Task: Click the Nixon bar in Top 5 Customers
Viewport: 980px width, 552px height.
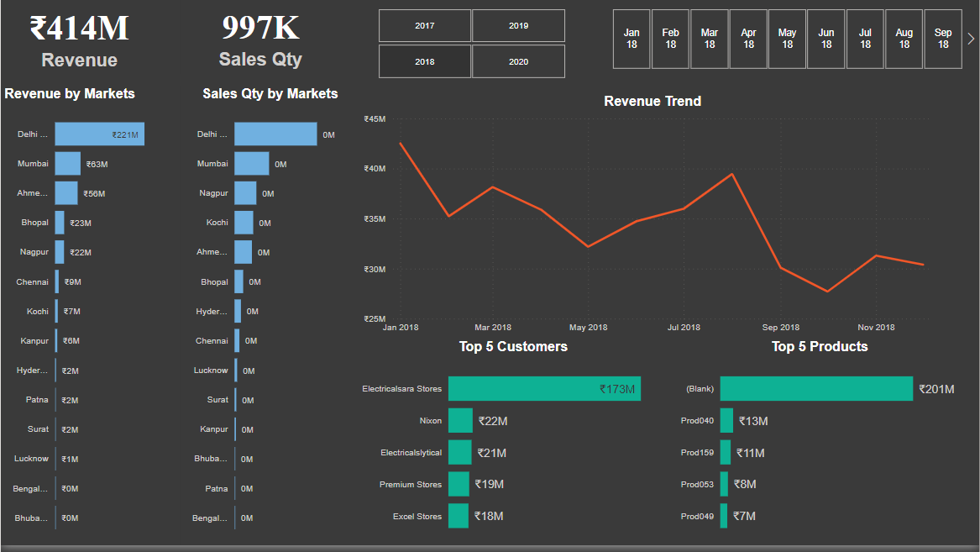Action: [460, 420]
